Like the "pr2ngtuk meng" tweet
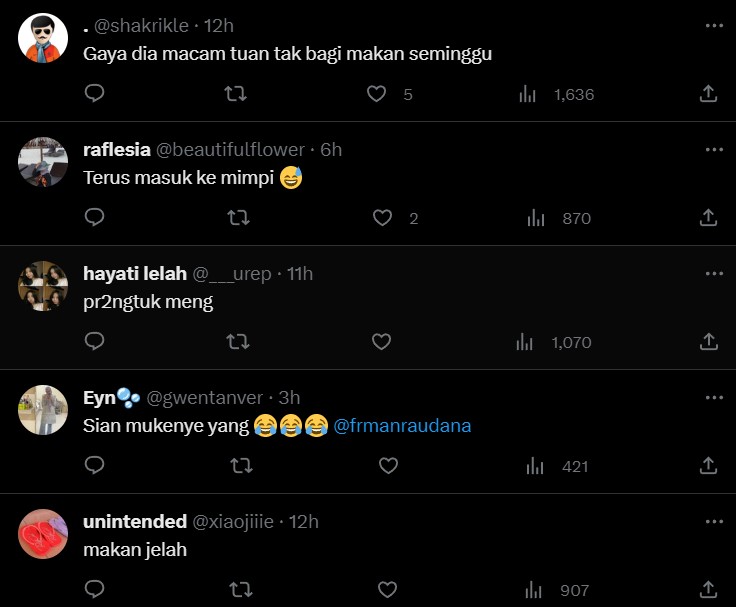Image resolution: width=736 pixels, height=607 pixels. pos(381,342)
